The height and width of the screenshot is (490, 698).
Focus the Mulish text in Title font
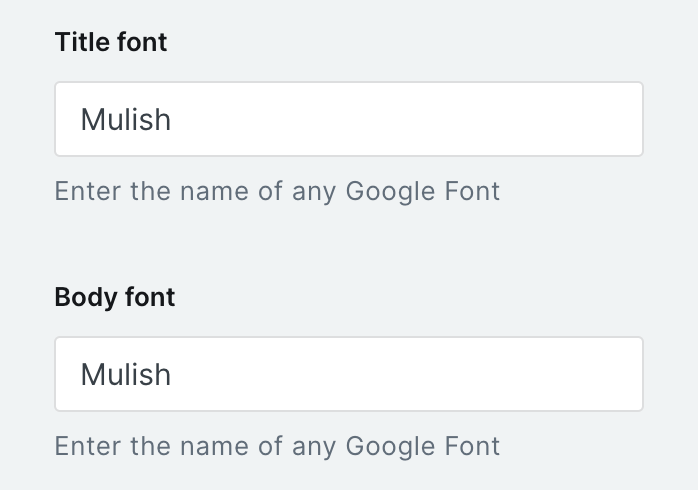[x=126, y=120]
